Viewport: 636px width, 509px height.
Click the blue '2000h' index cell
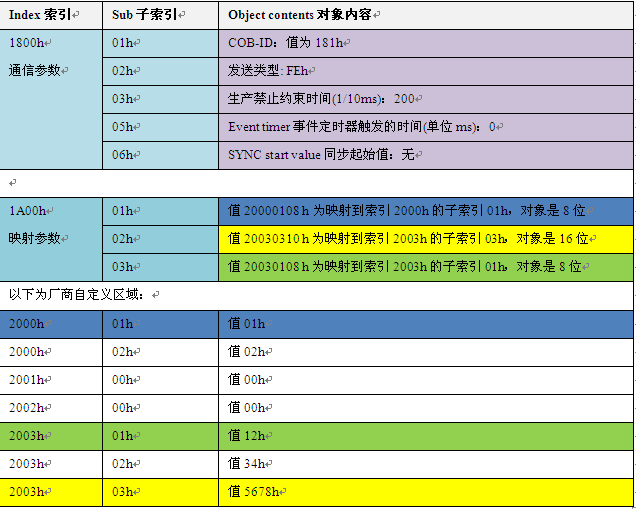[51, 324]
